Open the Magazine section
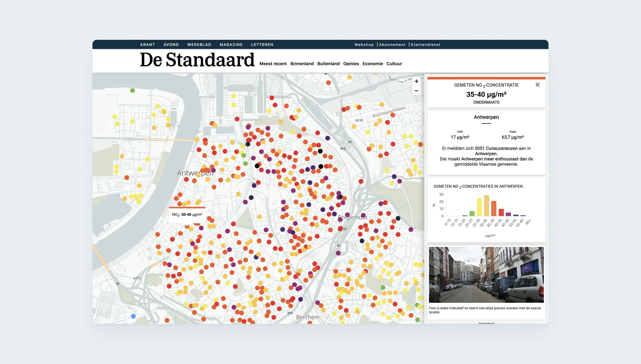The height and width of the screenshot is (364, 641). coord(231,45)
